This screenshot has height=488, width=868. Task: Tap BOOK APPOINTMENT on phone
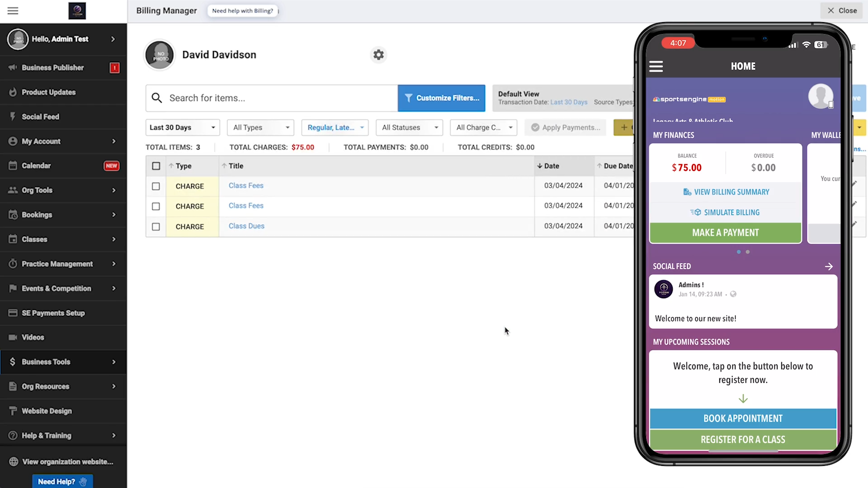point(743,418)
